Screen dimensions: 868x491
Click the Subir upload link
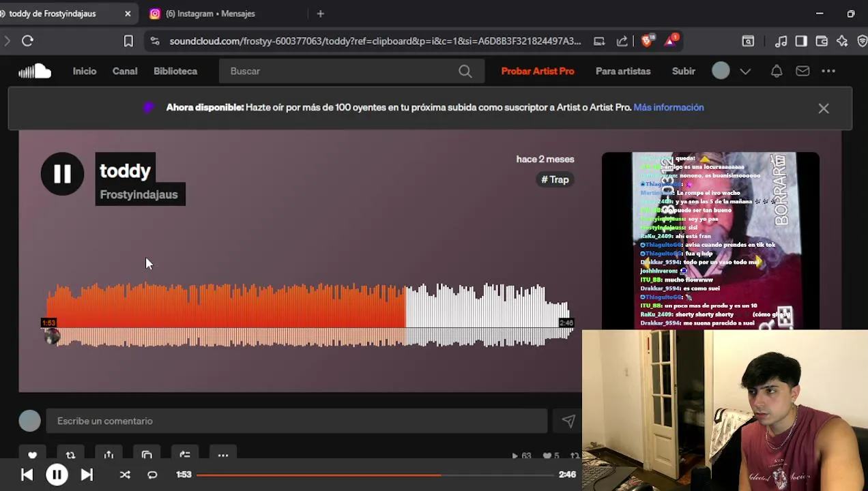tap(683, 71)
